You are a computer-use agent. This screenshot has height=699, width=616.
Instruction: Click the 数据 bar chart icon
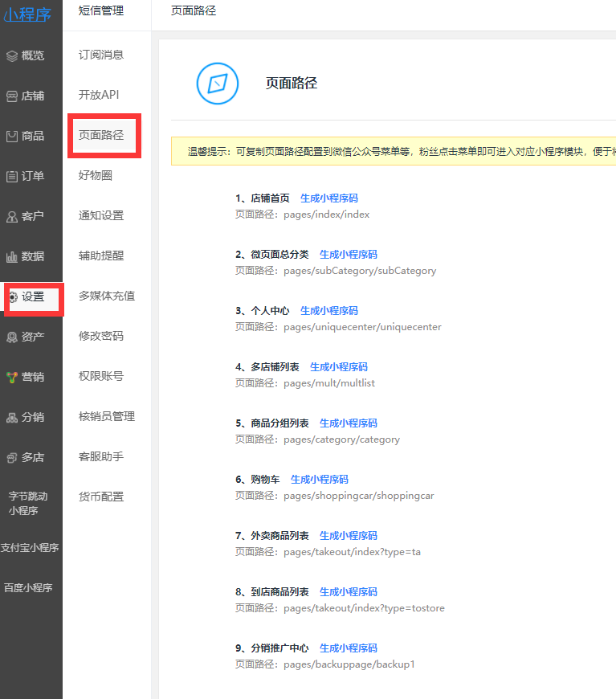11,256
